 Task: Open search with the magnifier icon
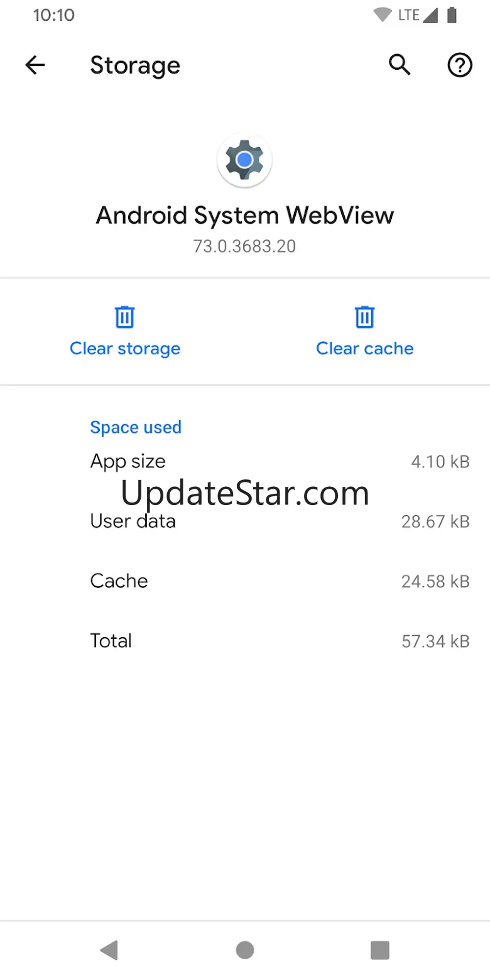point(400,65)
